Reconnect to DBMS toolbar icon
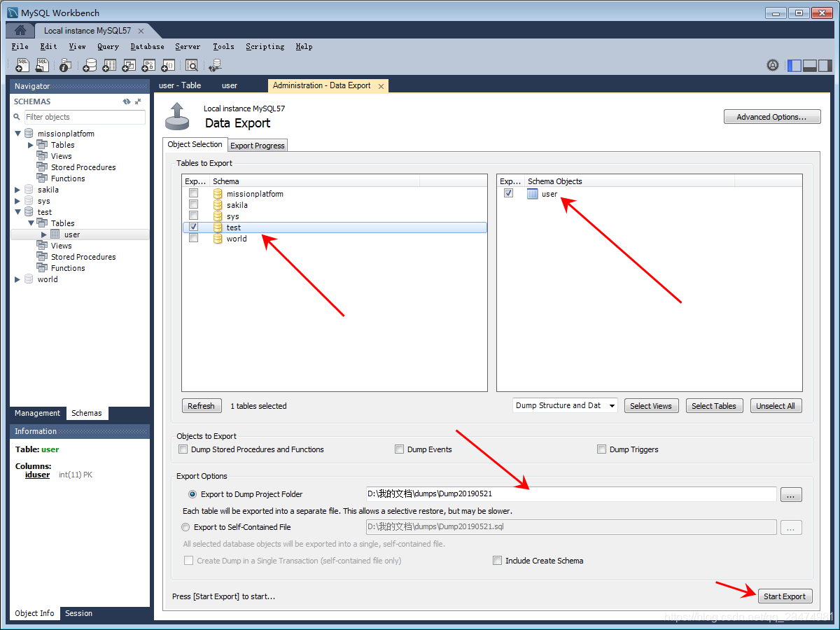This screenshot has width=840, height=630. point(216,65)
